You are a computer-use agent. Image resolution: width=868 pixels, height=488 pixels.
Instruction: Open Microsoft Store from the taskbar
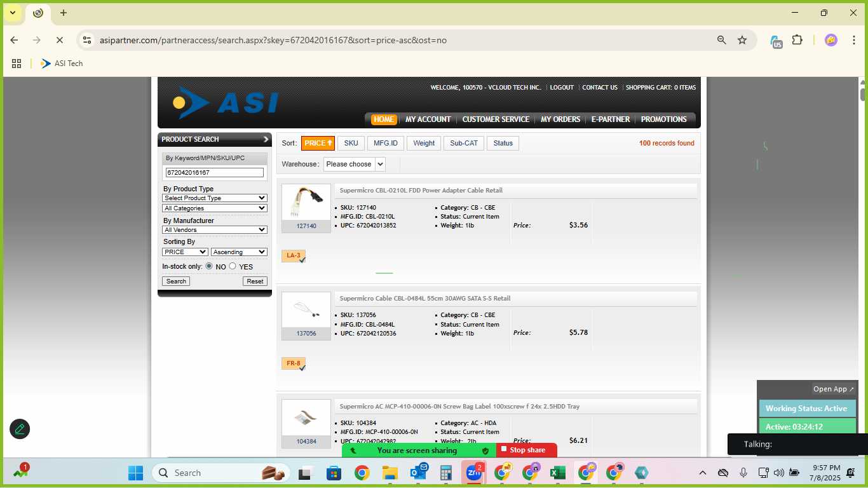coord(334,473)
